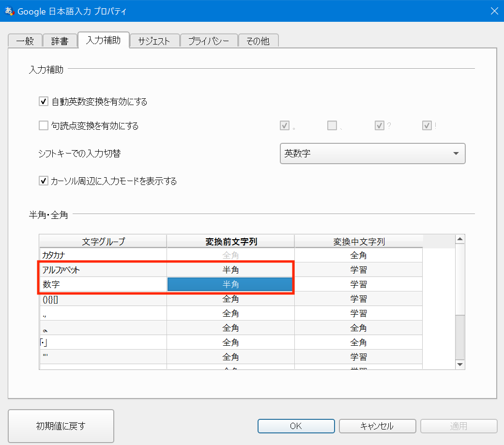The image size is (504, 445).
Task: Uncheck 自動英数変換を有効にする checkbox
Action: point(44,102)
